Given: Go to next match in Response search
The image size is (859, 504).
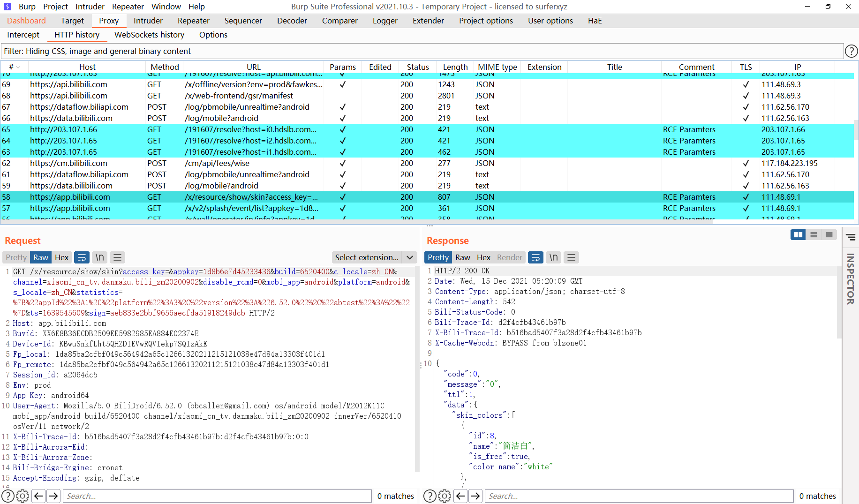Looking at the screenshot, I should coord(476,496).
